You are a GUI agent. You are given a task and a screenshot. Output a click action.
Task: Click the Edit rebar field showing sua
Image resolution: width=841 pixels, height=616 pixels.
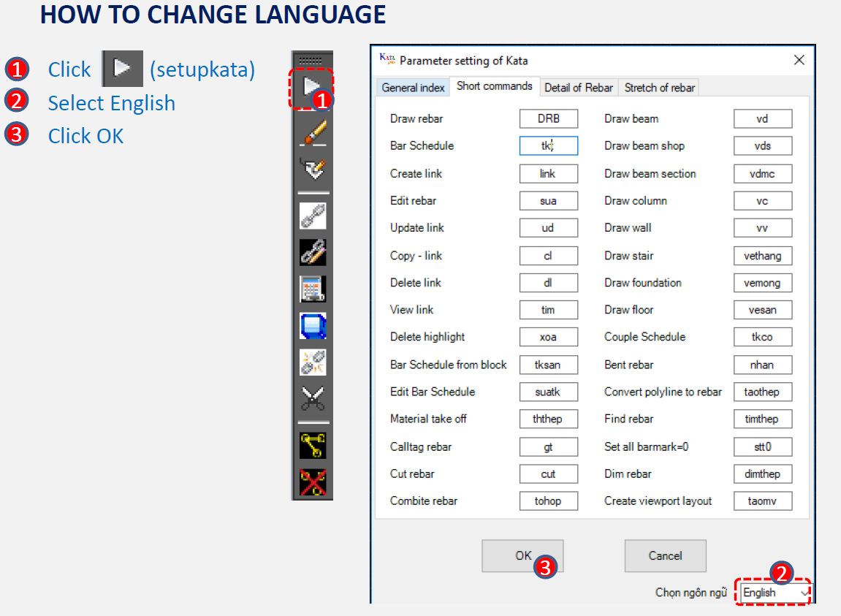click(x=548, y=201)
